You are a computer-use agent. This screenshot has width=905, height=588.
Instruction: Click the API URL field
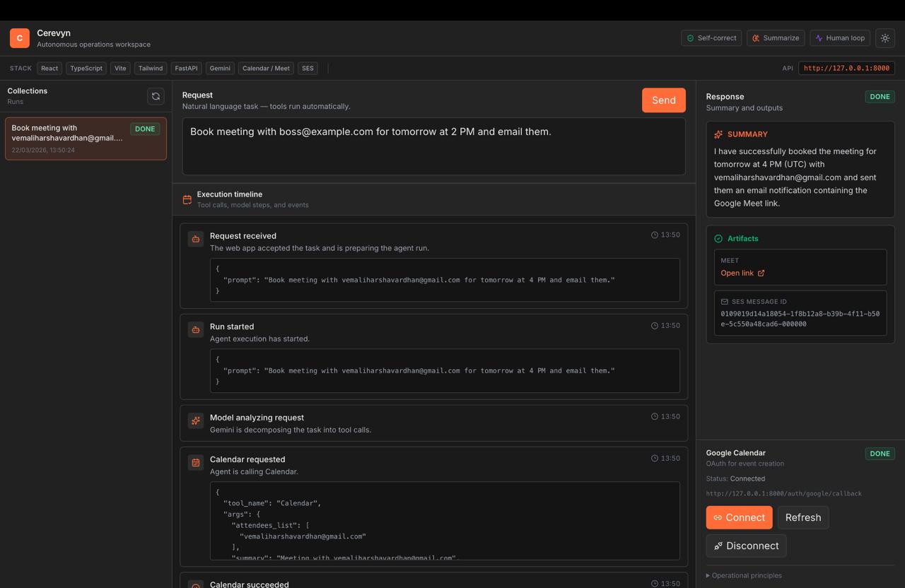846,69
